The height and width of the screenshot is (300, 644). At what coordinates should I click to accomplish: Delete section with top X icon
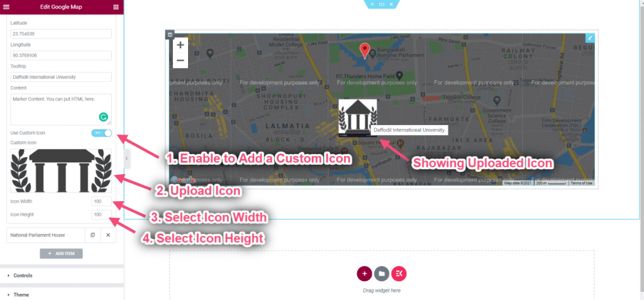coord(391,4)
